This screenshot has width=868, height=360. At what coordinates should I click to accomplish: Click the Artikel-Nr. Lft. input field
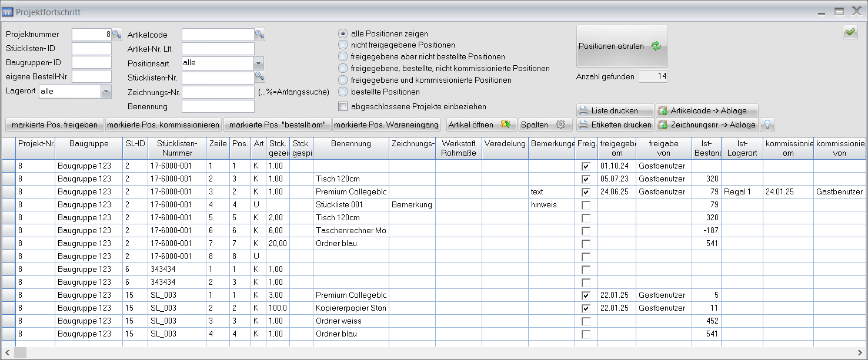tap(218, 49)
